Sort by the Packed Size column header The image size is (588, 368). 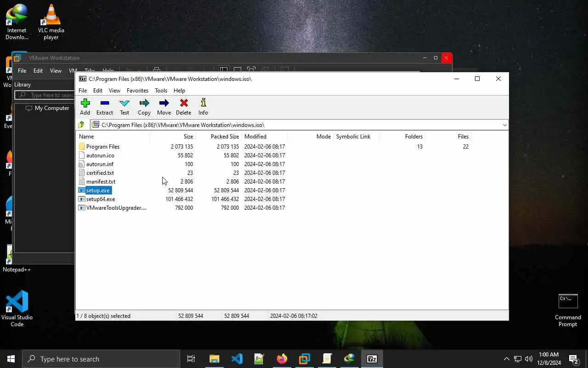point(219,136)
